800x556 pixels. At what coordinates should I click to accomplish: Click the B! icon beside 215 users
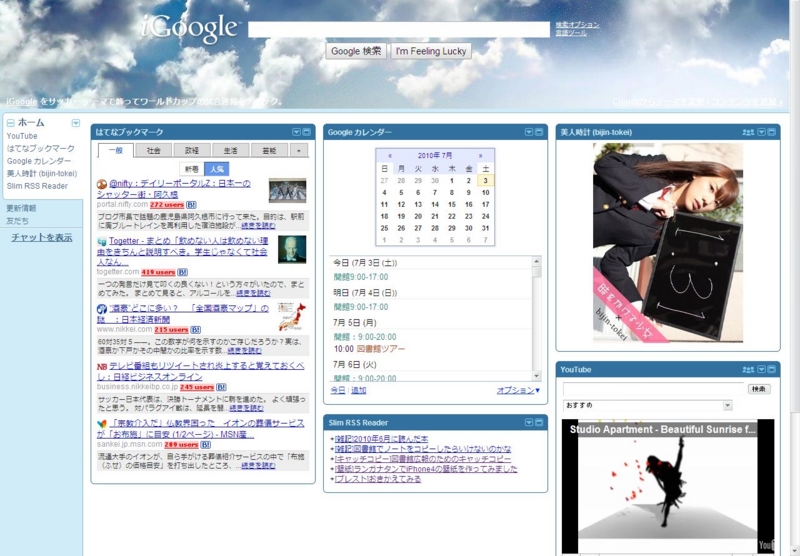point(195,330)
